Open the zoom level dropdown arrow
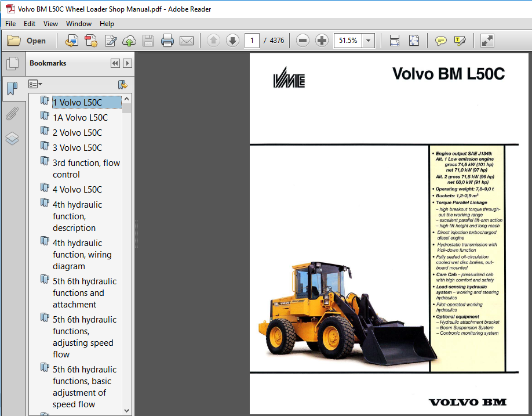 369,41
